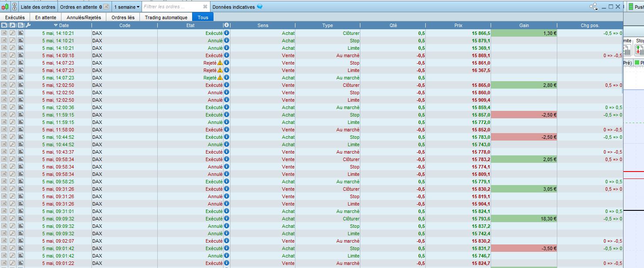Click the 5 mai, 11:58:00 date cell
This screenshot has height=268, width=644.
(x=58, y=130)
